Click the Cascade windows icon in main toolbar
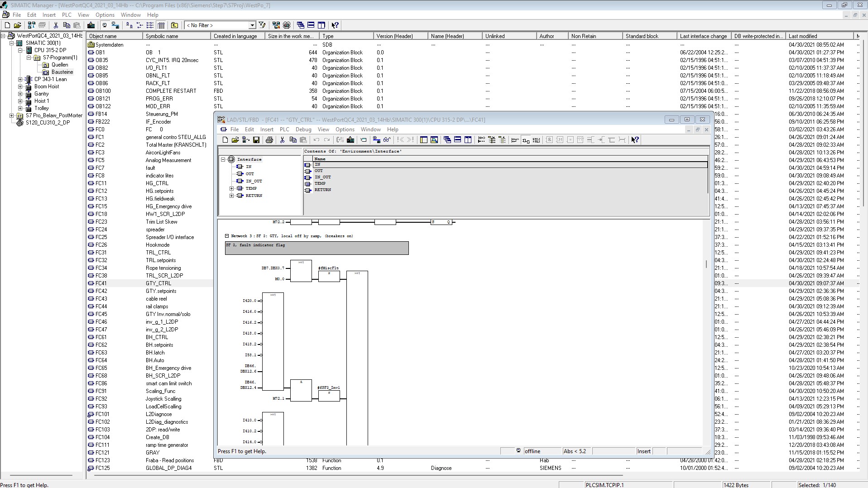 (300, 25)
